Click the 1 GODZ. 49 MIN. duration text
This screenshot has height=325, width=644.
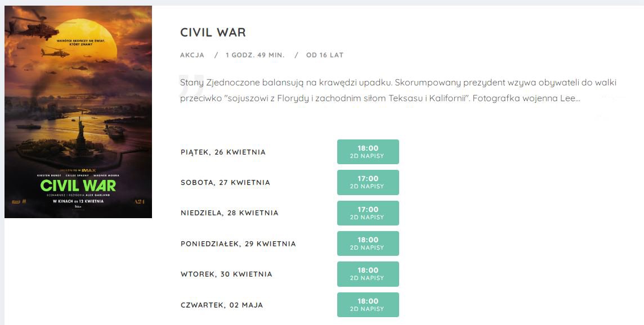[254, 55]
